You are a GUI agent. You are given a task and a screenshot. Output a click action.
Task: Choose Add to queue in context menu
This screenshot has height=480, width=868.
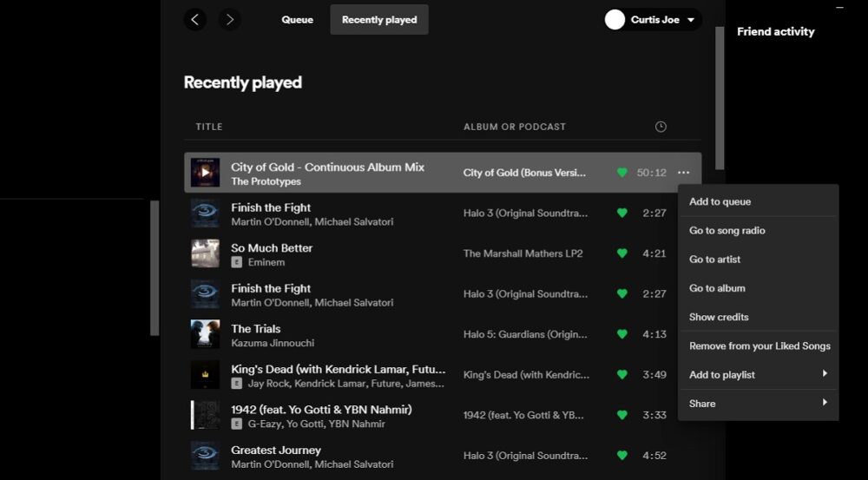759,202
